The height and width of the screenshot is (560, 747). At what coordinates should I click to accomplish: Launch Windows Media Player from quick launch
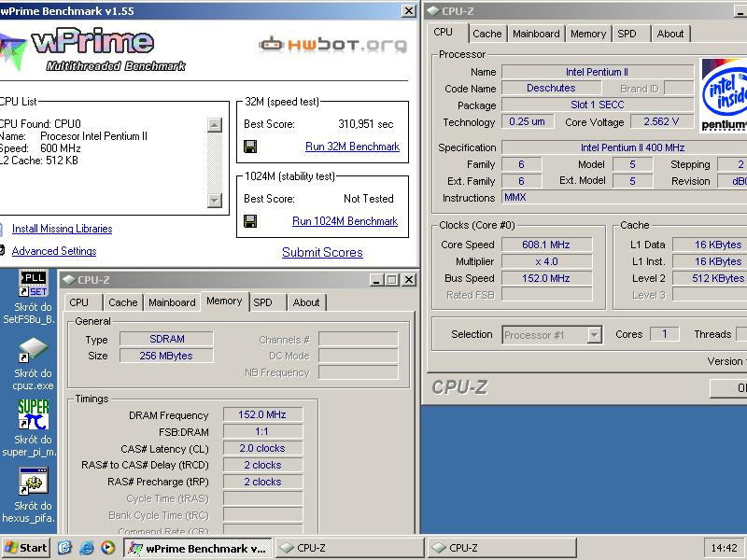click(107, 548)
